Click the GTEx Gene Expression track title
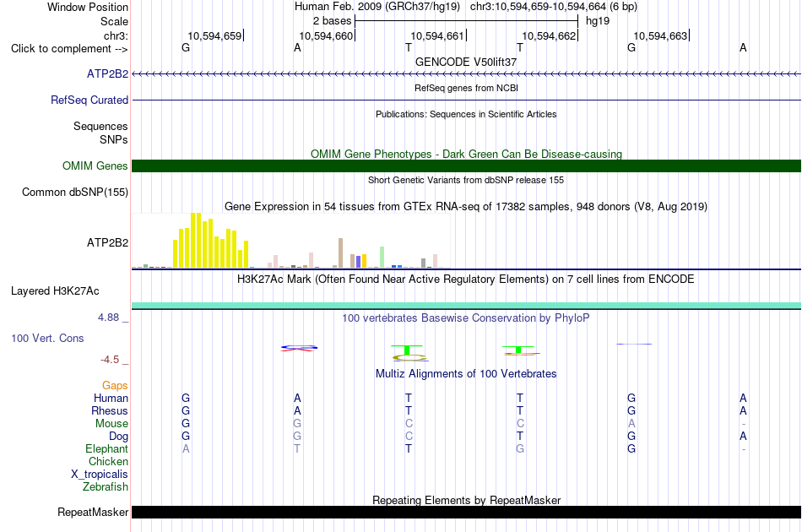This screenshot has width=802, height=532. pos(466,207)
